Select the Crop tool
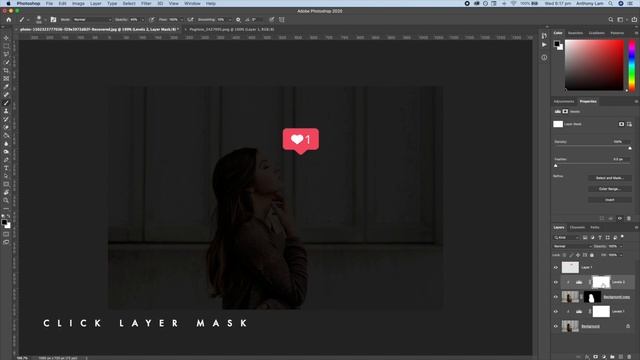The width and height of the screenshot is (640, 360). click(x=6, y=71)
